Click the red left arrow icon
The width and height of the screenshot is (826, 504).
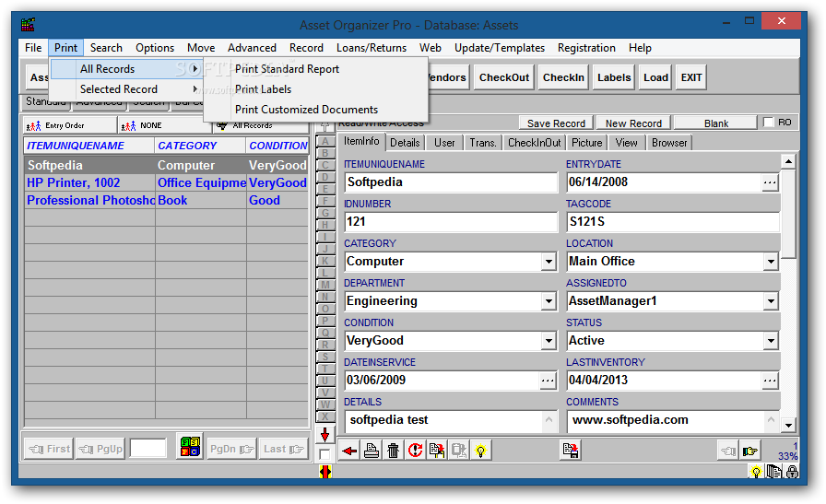(x=349, y=451)
